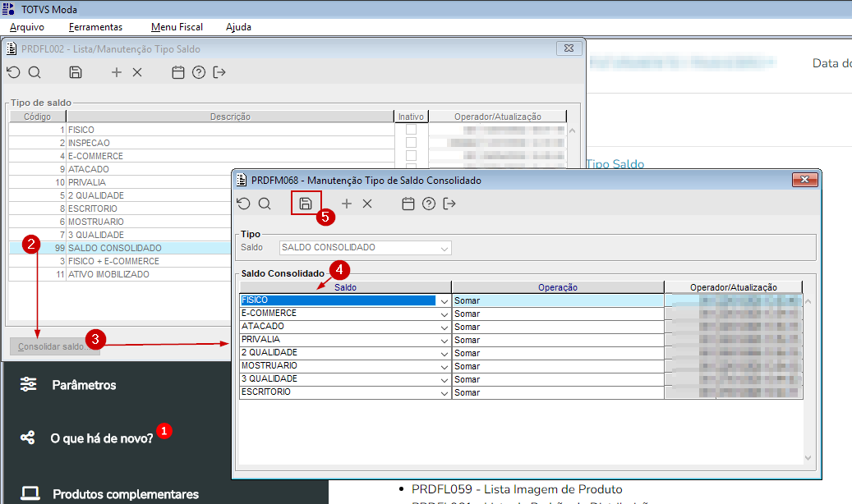Image resolution: width=852 pixels, height=504 pixels.
Task: Open the Menu Fiscal menu
Action: click(177, 27)
